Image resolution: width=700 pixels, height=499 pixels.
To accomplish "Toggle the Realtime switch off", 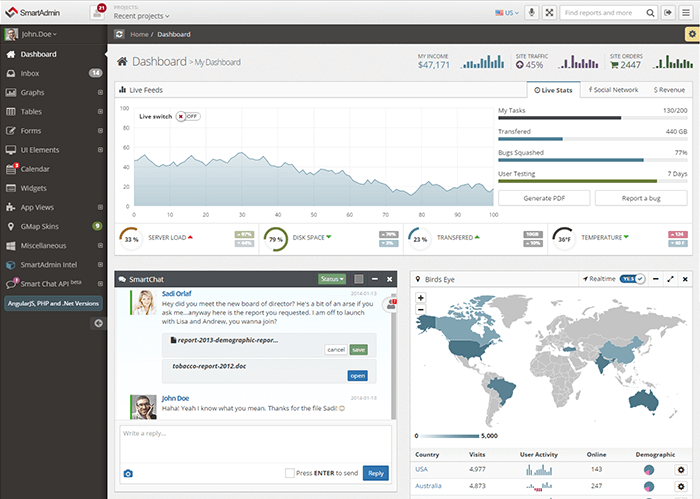I will (632, 279).
